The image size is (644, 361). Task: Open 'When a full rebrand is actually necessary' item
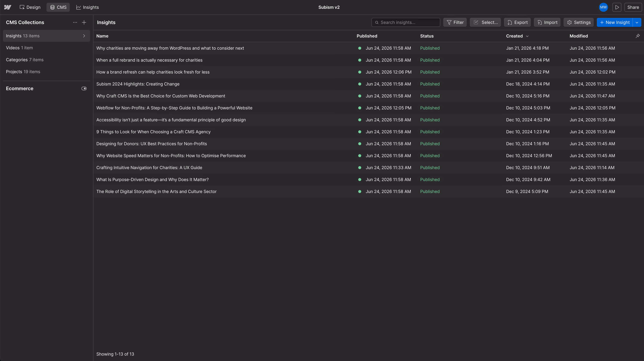[149, 60]
